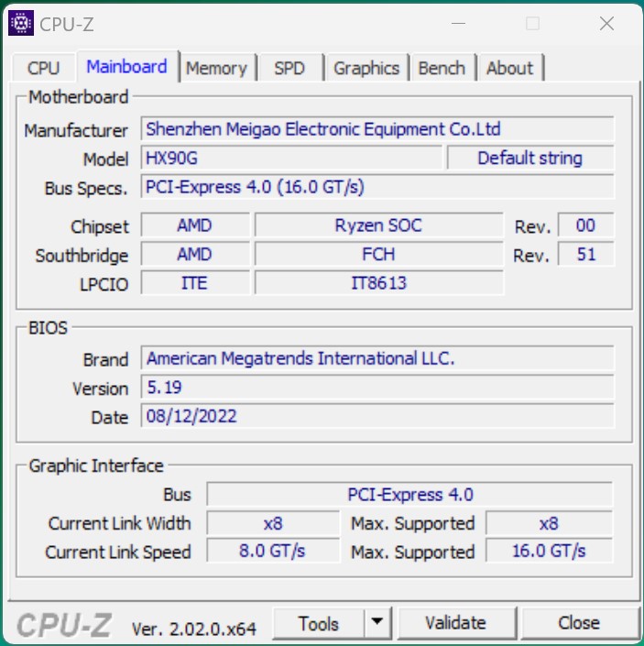Open the About tab
This screenshot has height=646, width=644.
pos(509,68)
